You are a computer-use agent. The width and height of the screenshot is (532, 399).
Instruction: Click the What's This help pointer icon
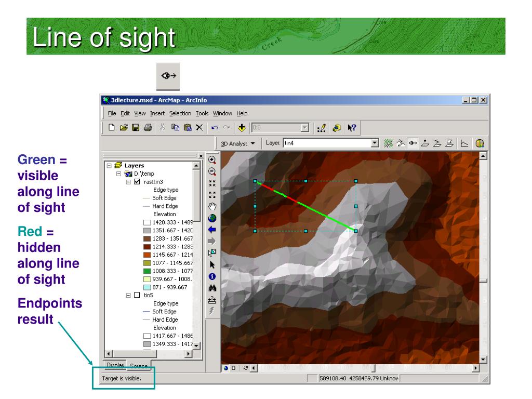(x=352, y=128)
